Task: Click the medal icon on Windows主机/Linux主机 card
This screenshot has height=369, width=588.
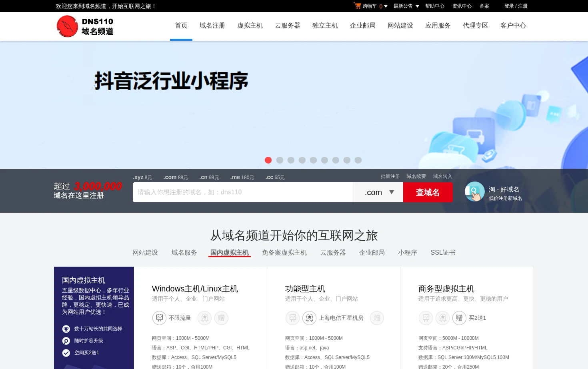Action: coord(205,318)
